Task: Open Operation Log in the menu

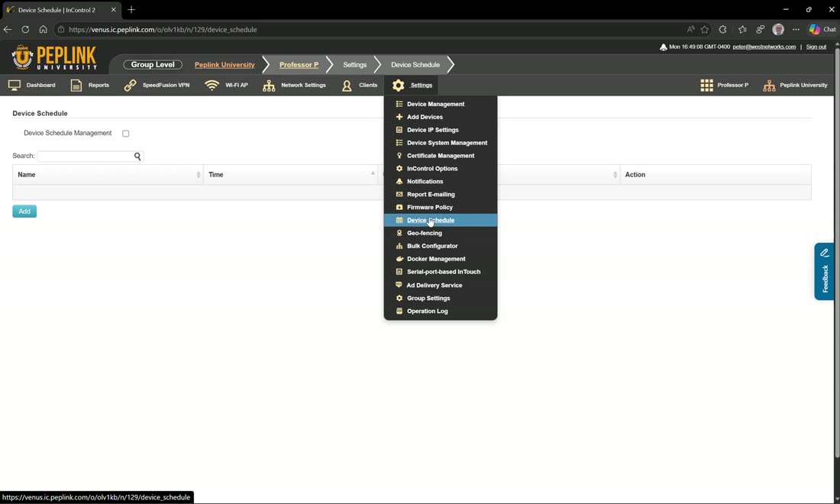Action: click(428, 312)
